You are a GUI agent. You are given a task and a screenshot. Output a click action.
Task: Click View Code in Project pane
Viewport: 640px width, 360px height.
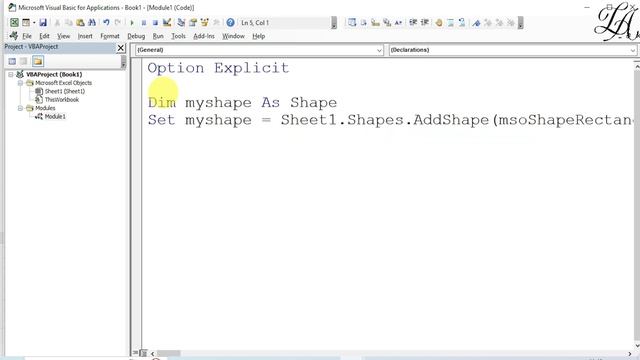(12, 61)
